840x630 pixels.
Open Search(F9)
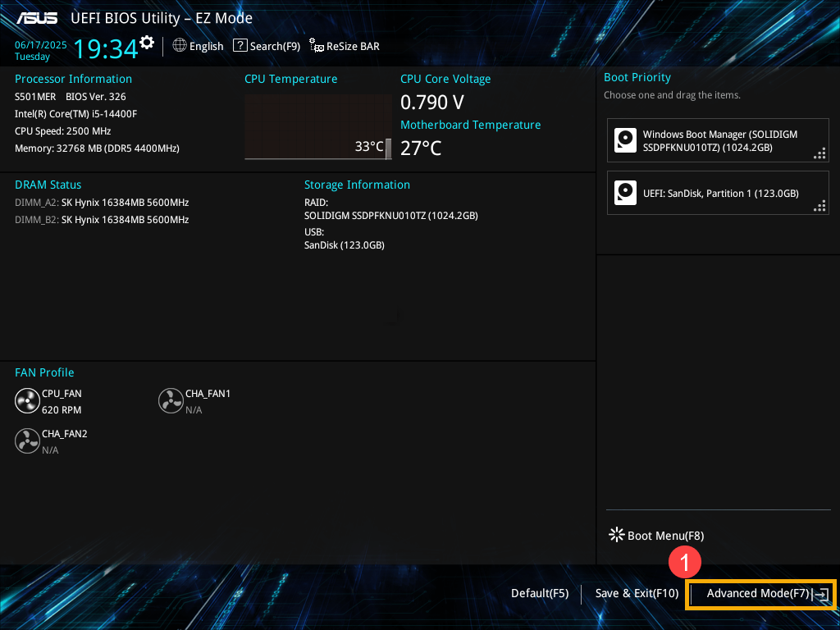click(x=275, y=46)
